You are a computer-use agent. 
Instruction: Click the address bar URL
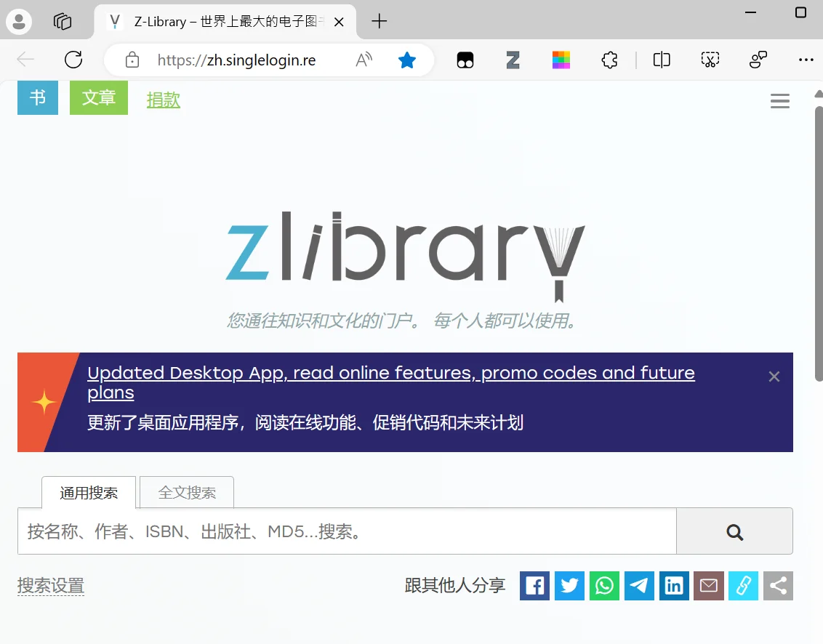[236, 60]
